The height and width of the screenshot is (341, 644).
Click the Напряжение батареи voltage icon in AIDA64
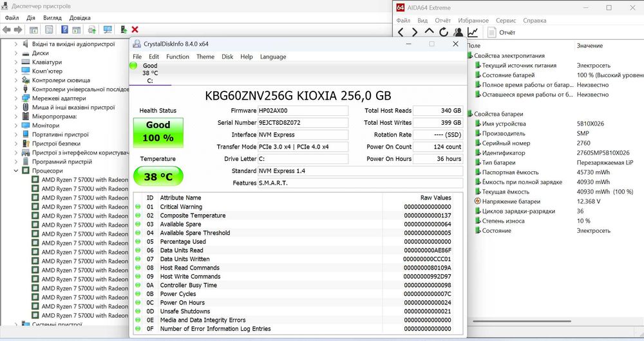477,201
